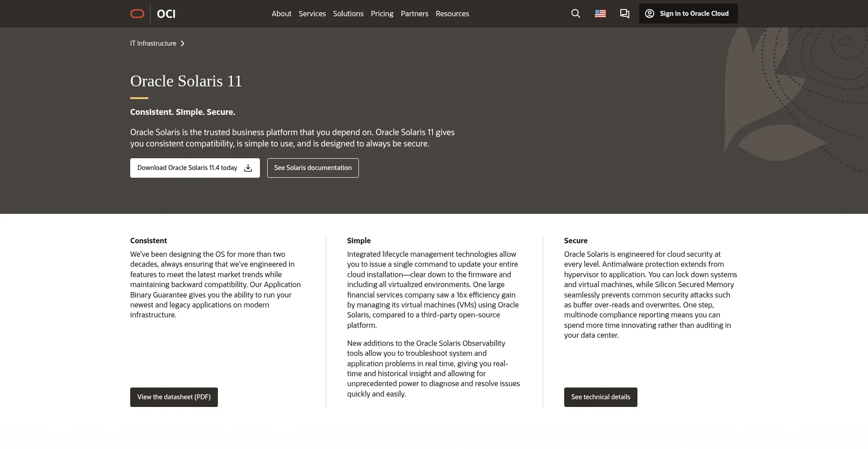Click the Oracle Solaris 11 heading
Screen dimensions: 868x449
tap(186, 81)
